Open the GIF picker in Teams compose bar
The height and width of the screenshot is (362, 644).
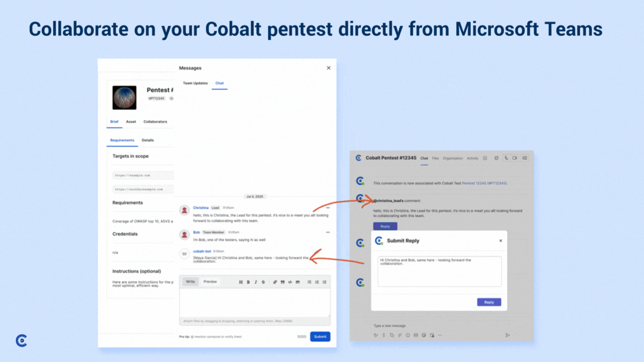point(416,335)
